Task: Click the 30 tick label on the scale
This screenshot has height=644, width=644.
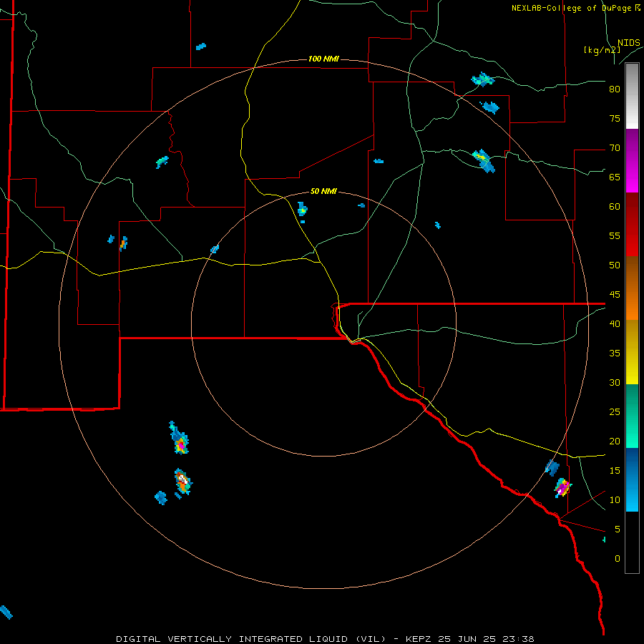Action: (x=615, y=383)
